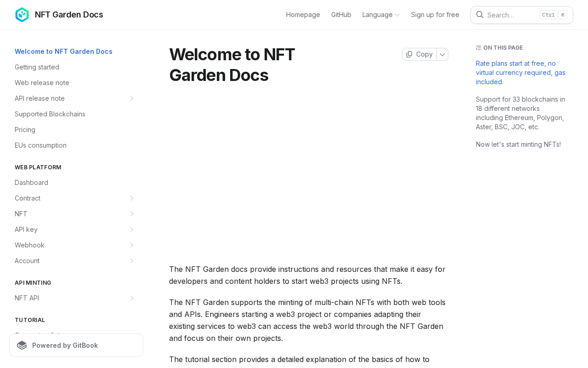Screen dimensions: 588x368
Task: Click the Powered by GitBook link
Action: [x=76, y=345]
